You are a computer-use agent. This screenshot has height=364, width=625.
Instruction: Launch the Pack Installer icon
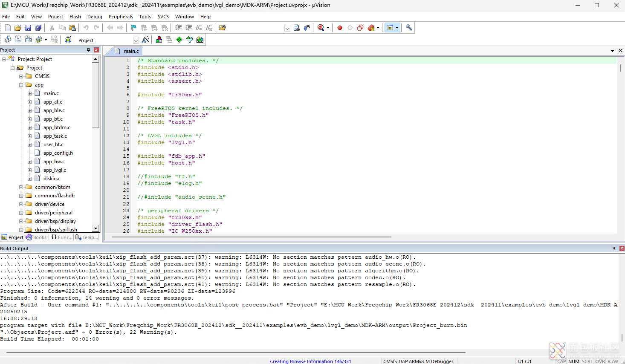[200, 40]
